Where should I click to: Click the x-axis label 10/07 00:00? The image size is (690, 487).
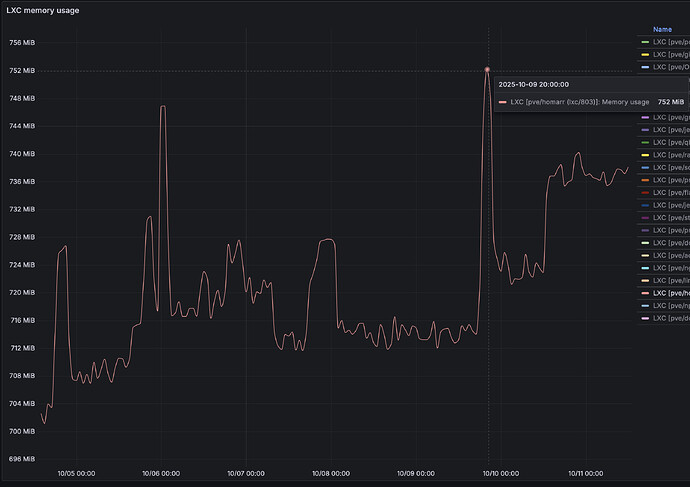246,473
